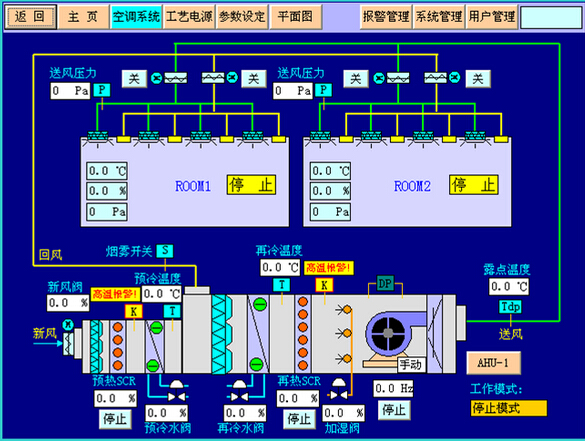Click the preheat SCR 停止 button

point(115,419)
